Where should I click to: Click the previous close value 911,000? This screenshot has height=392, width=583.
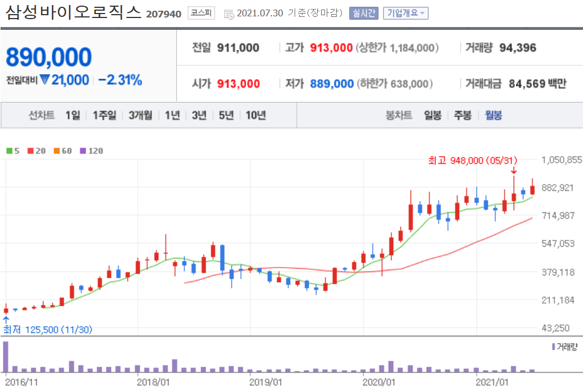pos(238,48)
